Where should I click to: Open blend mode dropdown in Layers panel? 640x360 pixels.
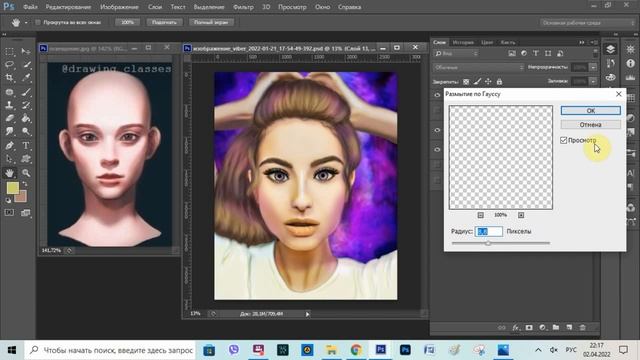[478, 67]
